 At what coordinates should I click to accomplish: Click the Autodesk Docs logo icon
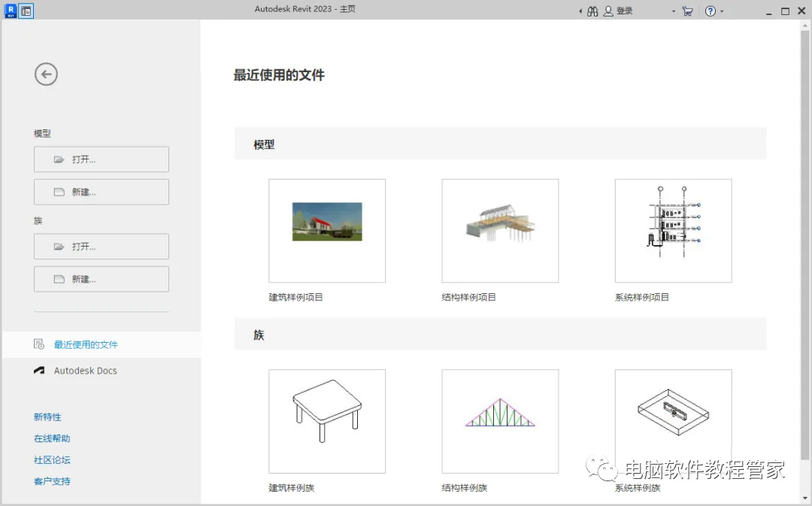click(39, 371)
